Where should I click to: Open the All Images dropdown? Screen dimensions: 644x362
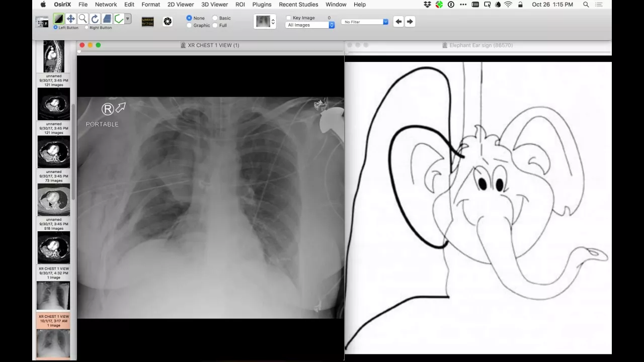310,25
